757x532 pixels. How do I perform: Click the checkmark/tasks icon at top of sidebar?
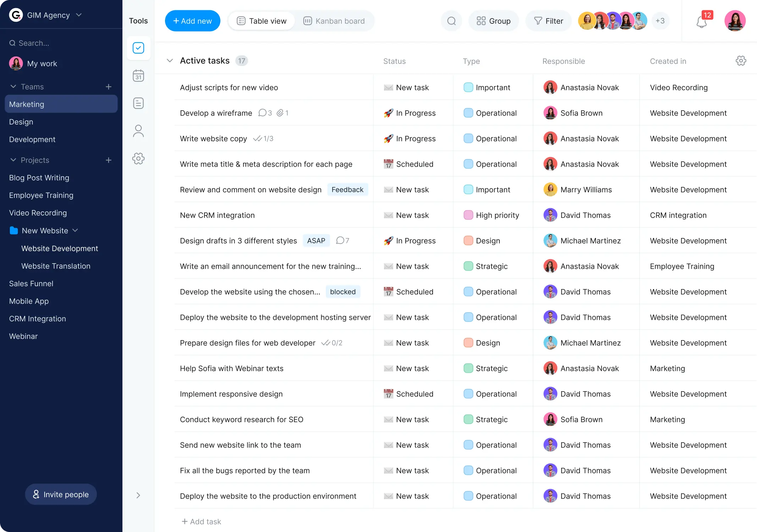click(139, 48)
